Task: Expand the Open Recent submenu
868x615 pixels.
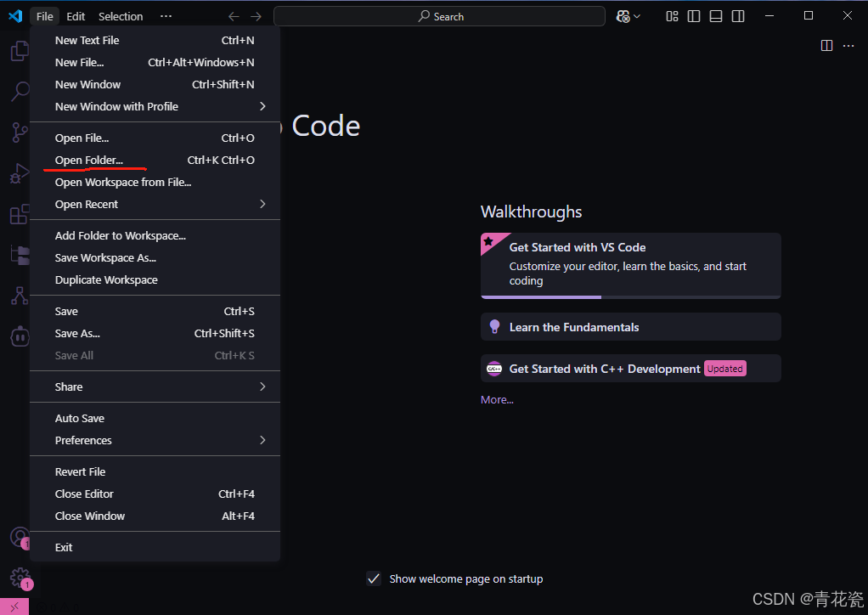Action: (x=155, y=204)
